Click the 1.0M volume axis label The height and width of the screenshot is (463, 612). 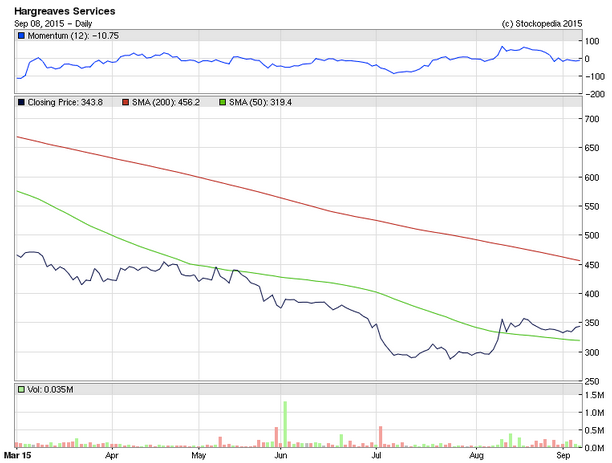tap(594, 413)
